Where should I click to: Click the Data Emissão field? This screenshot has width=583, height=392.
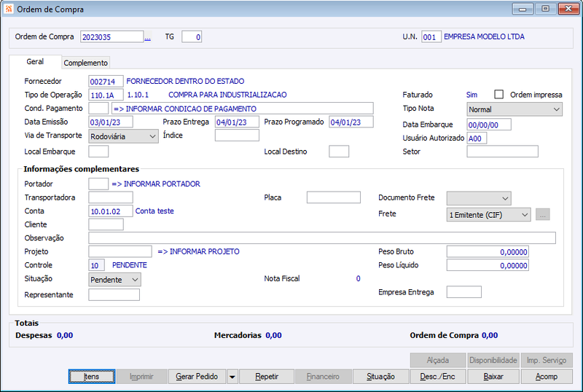[111, 122]
